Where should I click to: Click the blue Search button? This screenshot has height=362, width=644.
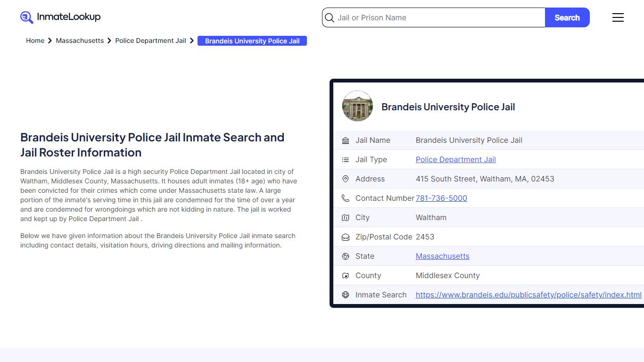567,17
